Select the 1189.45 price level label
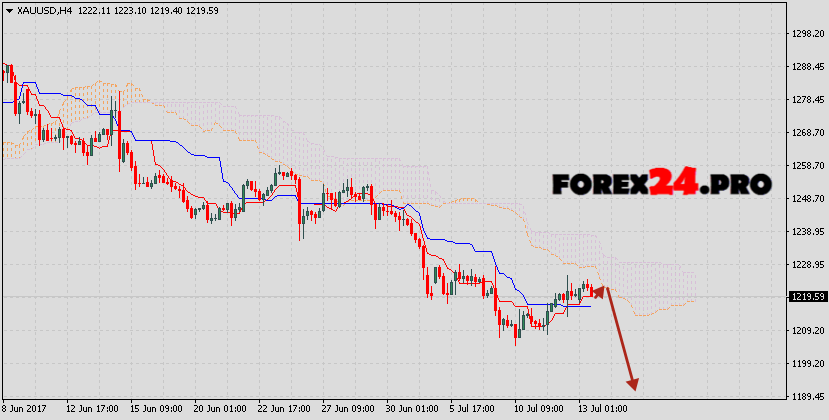 click(x=806, y=397)
